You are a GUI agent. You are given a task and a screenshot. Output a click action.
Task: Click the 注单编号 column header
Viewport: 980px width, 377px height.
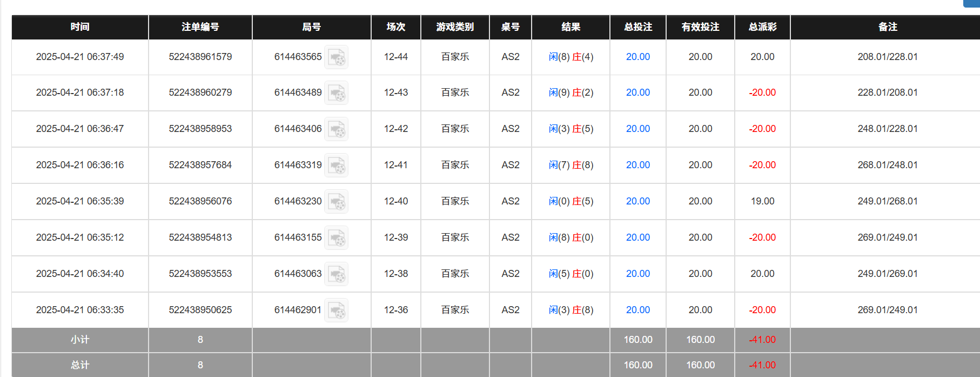(x=200, y=27)
